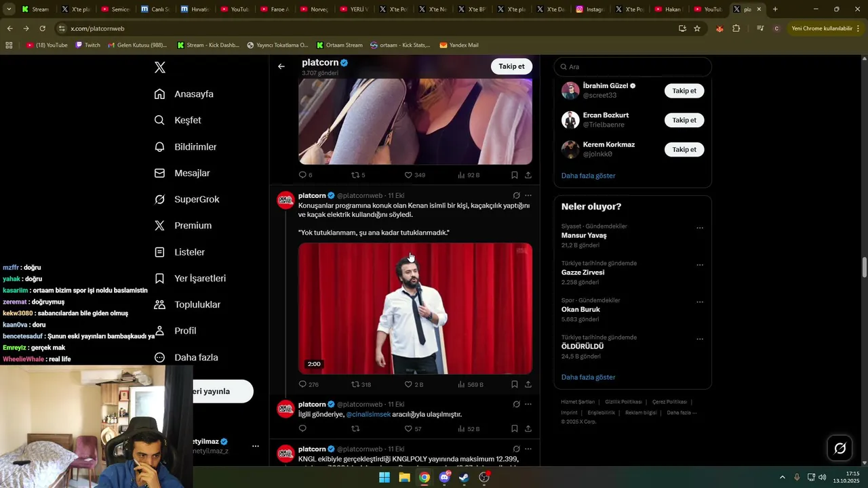The image size is (868, 488).
Task: Open options for Mansur Yavaş trend
Action: point(700,228)
